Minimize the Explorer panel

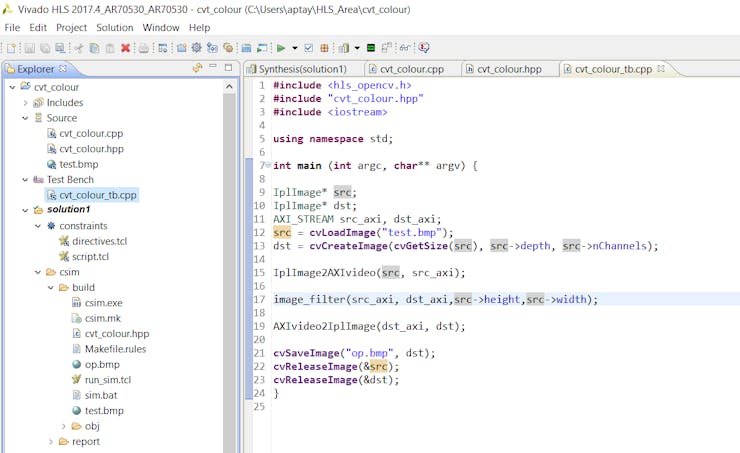click(213, 67)
